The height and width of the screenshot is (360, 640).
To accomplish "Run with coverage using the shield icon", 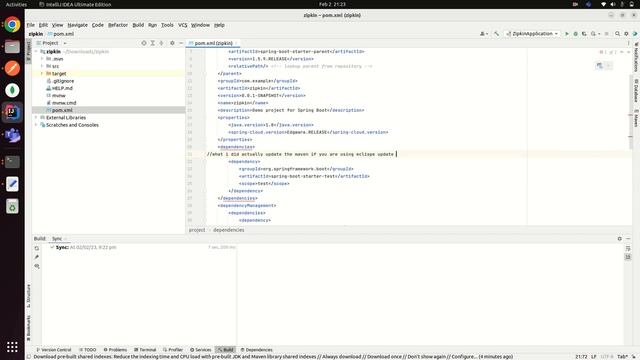I will [x=584, y=34].
